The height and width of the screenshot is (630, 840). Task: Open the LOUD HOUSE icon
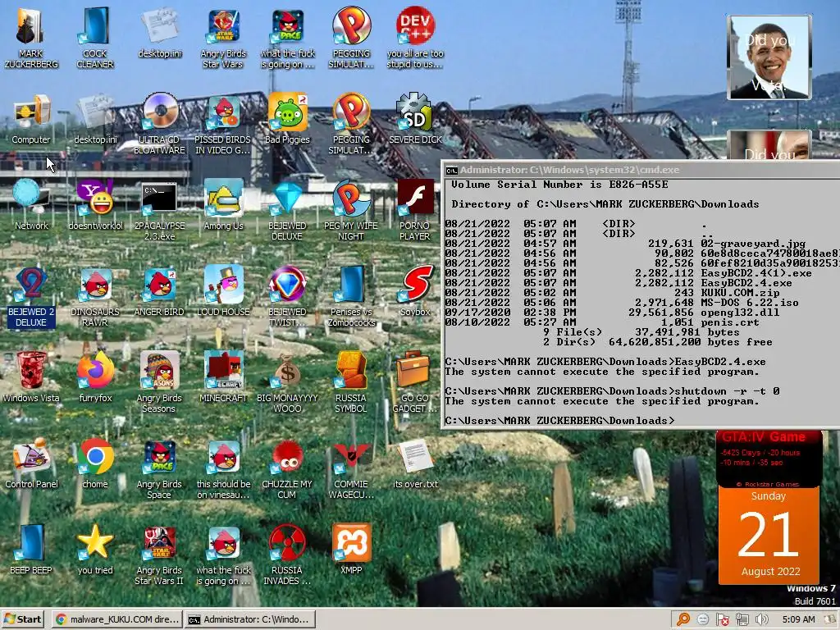pyautogui.click(x=223, y=291)
